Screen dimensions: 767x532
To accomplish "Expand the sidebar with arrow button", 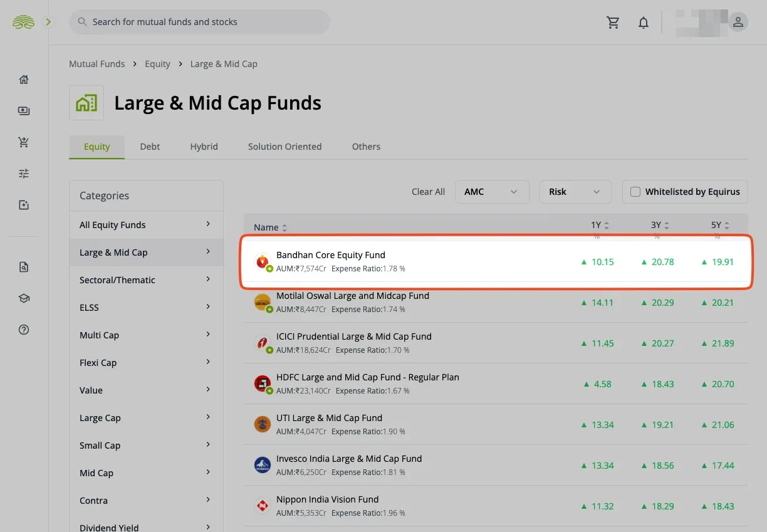I will click(x=48, y=22).
